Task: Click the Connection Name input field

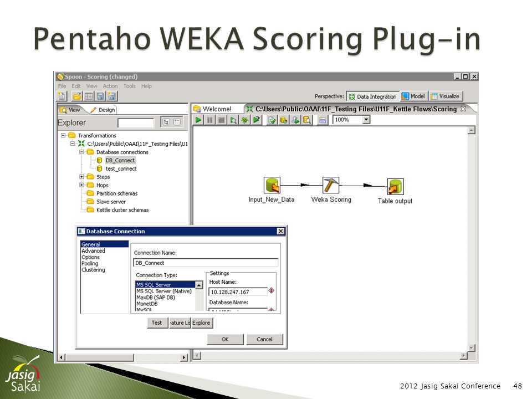Action: point(206,263)
